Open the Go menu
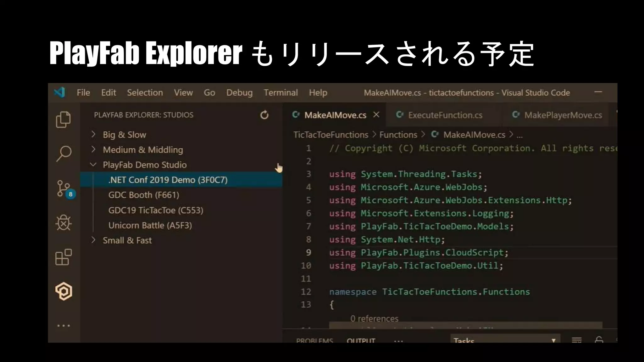The width and height of the screenshot is (644, 362). tap(209, 93)
